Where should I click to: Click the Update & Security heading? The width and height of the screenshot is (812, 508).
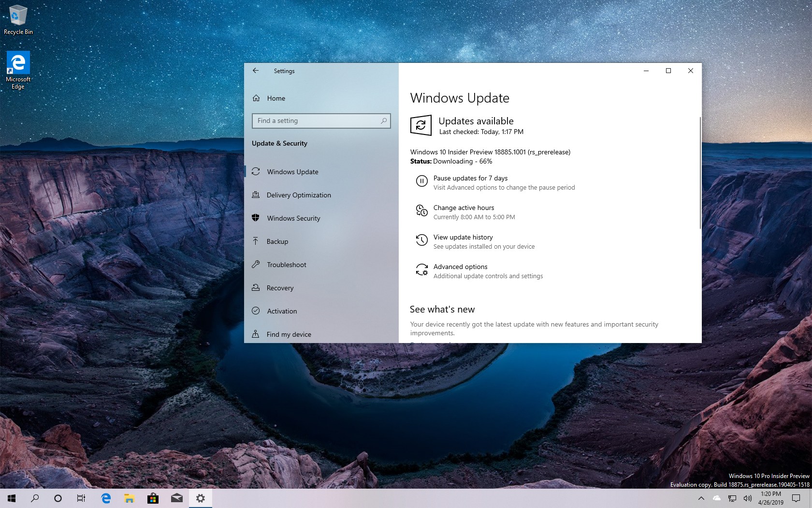click(x=279, y=143)
